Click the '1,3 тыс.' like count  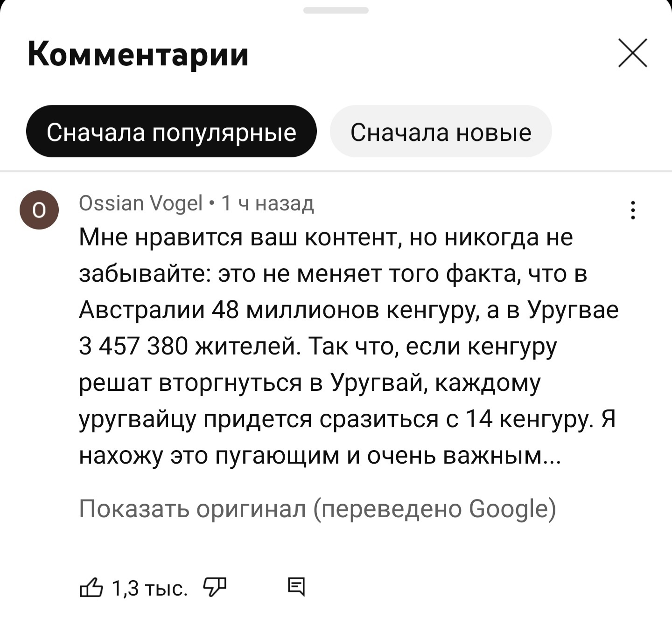(x=150, y=589)
